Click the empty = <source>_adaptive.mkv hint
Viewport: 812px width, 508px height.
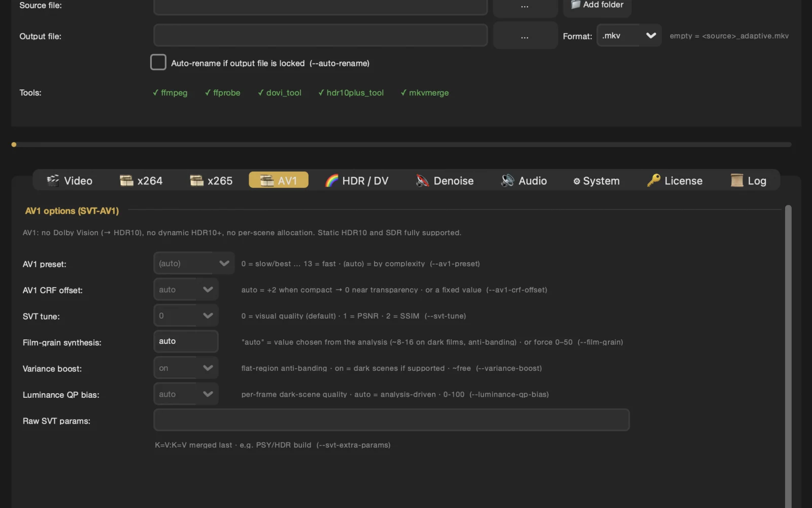coord(729,36)
